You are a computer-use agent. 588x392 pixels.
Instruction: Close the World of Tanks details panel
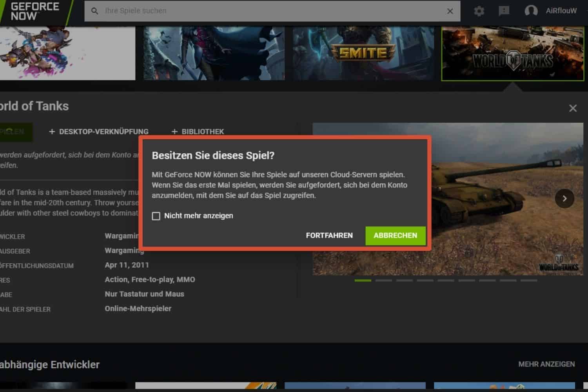(x=573, y=108)
